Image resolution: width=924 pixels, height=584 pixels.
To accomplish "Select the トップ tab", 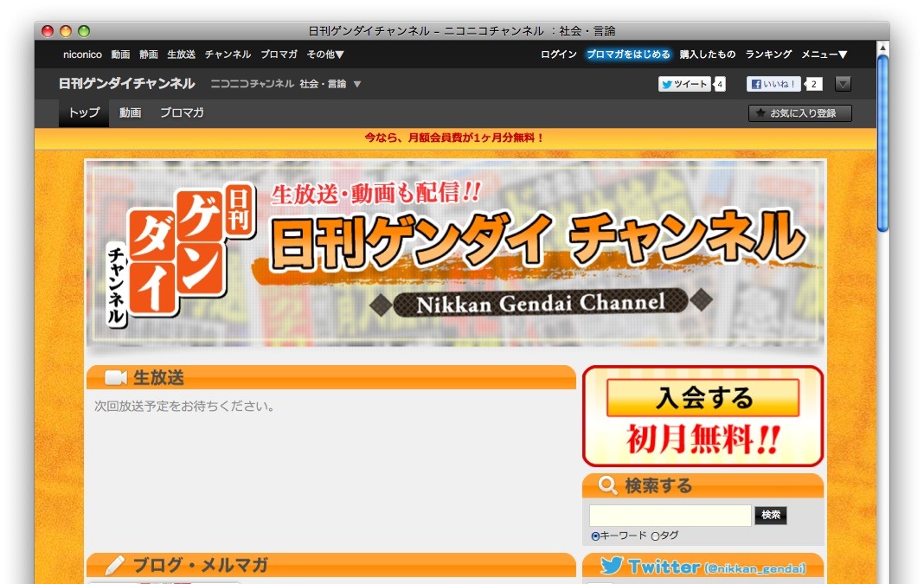I will [x=84, y=112].
